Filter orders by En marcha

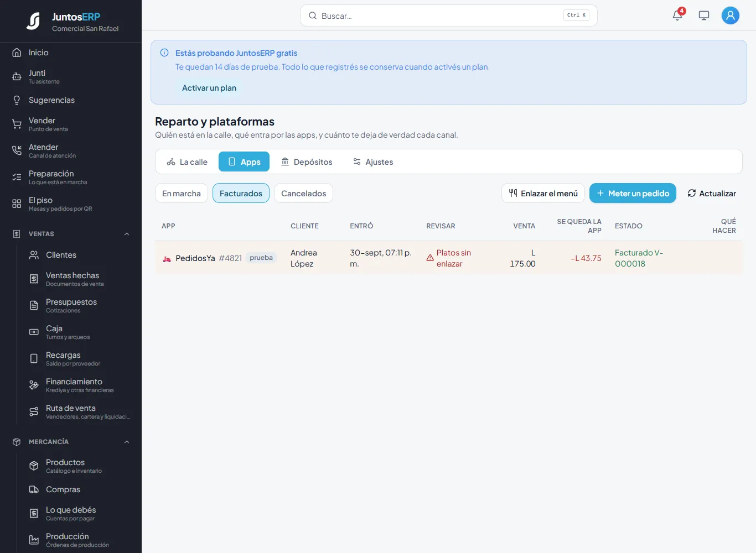coord(182,193)
